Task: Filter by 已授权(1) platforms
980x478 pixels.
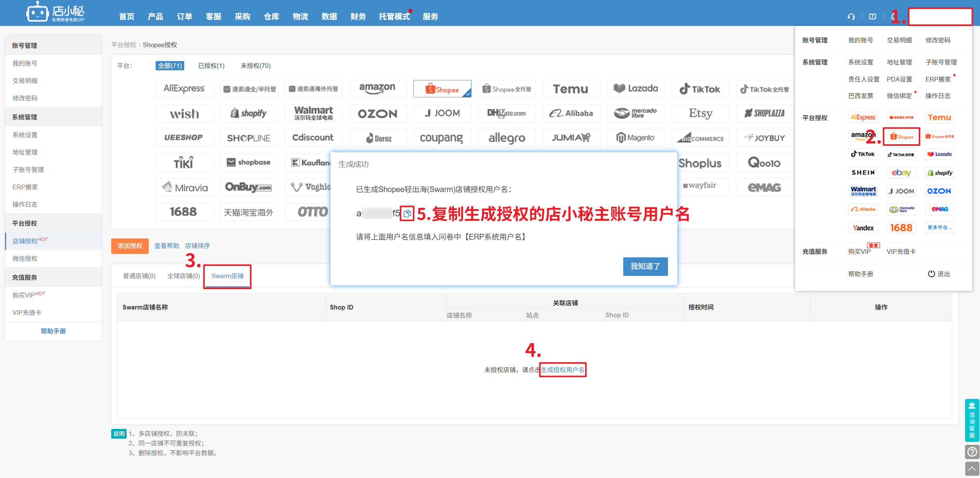Action: tap(211, 66)
